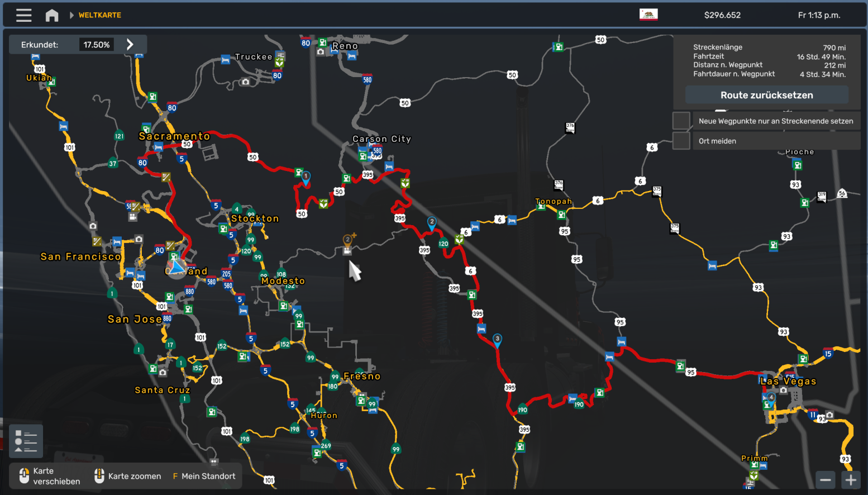Enable 'Neue Wegpunkte nur an Streckenende setzen' checkbox

coord(681,121)
